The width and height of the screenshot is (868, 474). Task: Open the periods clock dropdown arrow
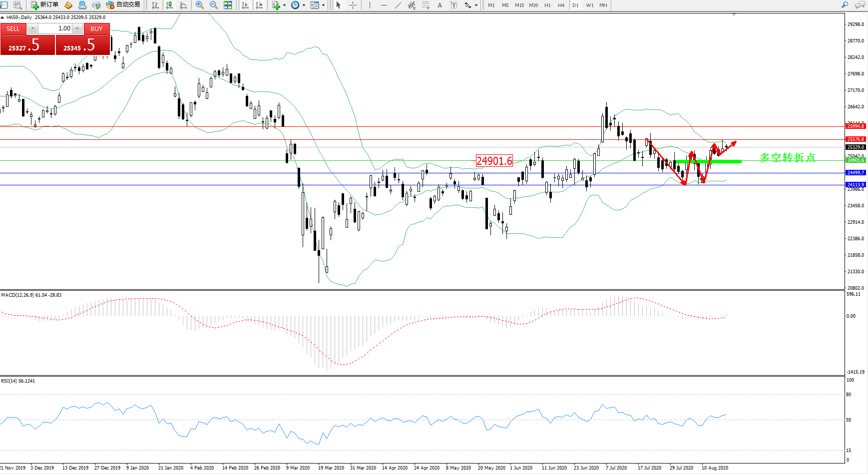click(304, 5)
